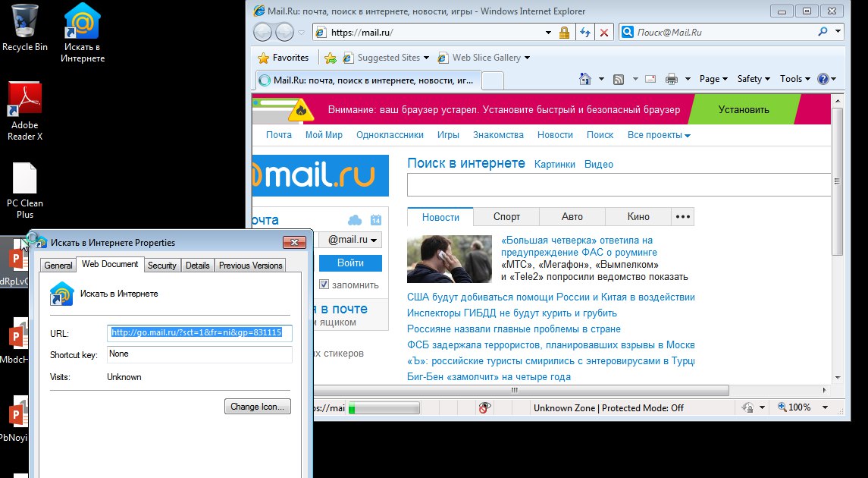This screenshot has width=868, height=478.
Task: Expand the @mail.ru domain dropdown
Action: 352,240
